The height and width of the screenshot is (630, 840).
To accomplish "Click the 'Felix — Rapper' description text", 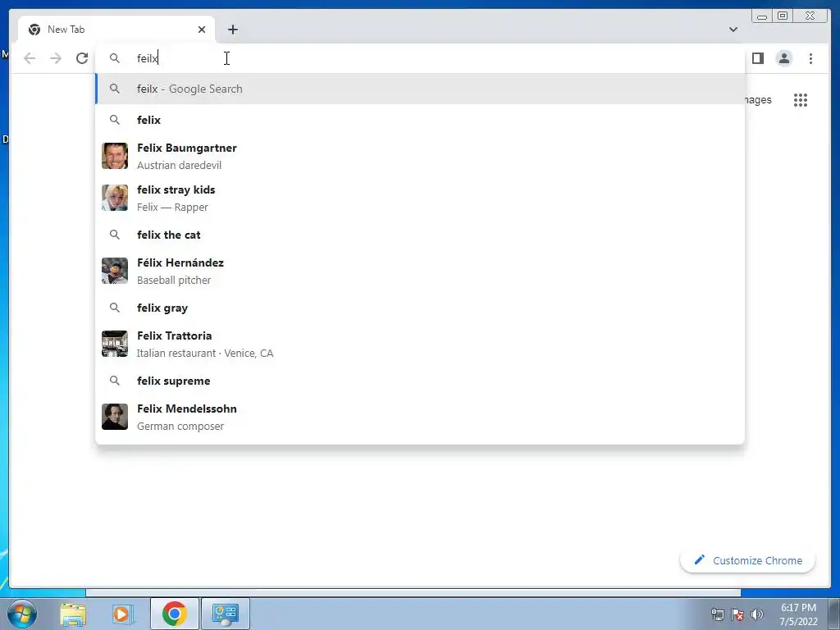I will (172, 208).
